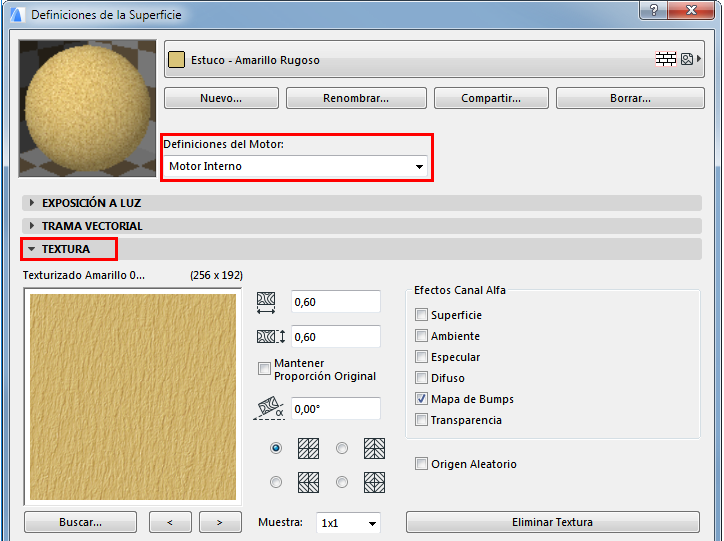Click the Renombrar... button
The width and height of the screenshot is (724, 541).
click(x=356, y=98)
